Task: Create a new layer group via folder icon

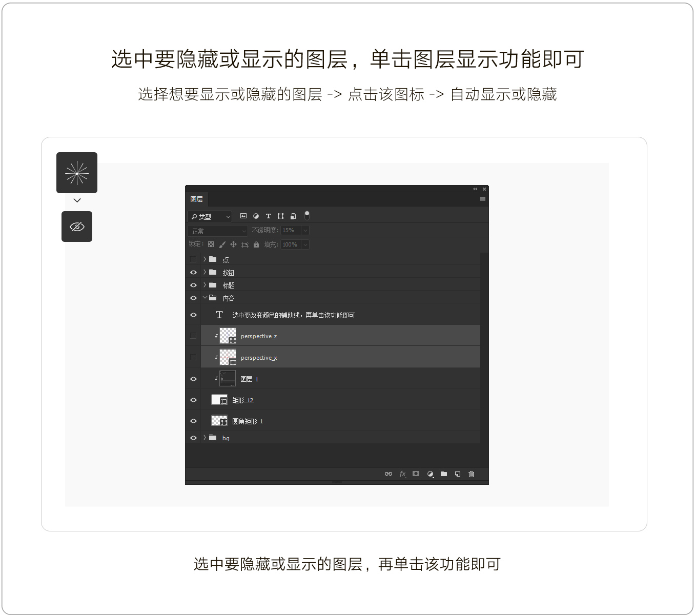Action: point(444,474)
